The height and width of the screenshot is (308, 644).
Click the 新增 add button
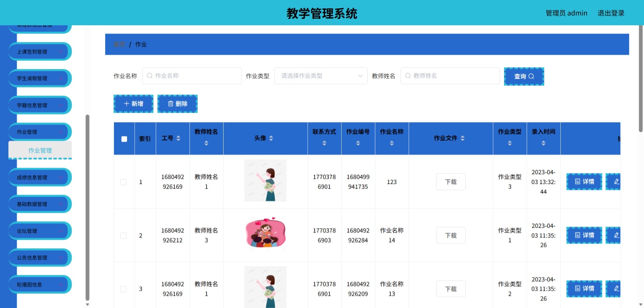(x=133, y=104)
